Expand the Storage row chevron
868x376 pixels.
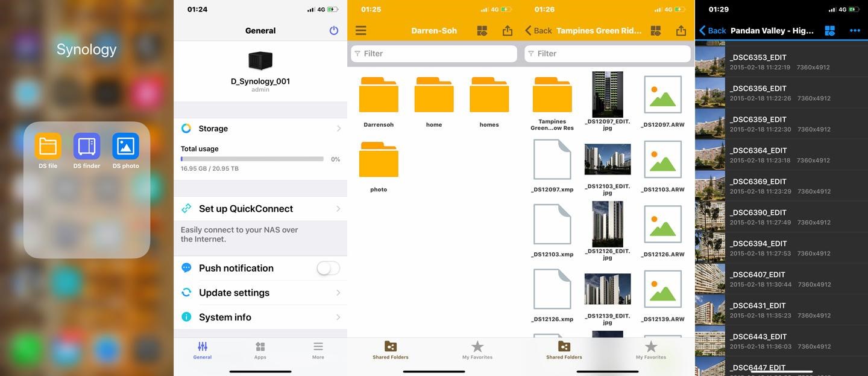pos(339,129)
